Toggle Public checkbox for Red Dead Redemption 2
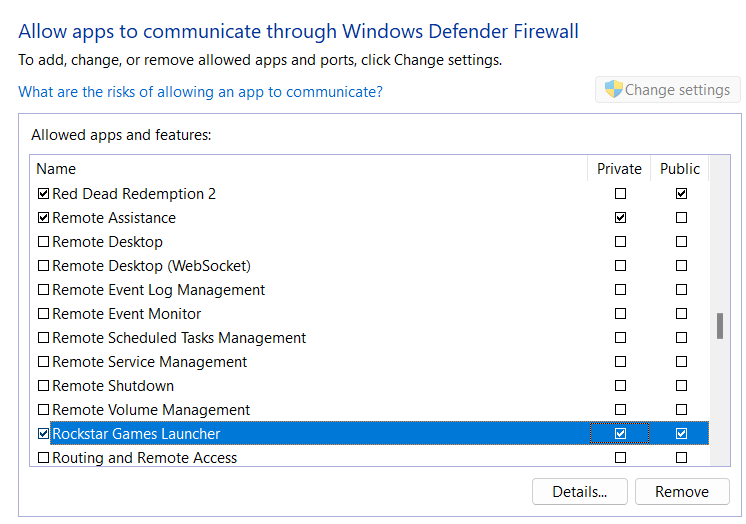 (681, 194)
